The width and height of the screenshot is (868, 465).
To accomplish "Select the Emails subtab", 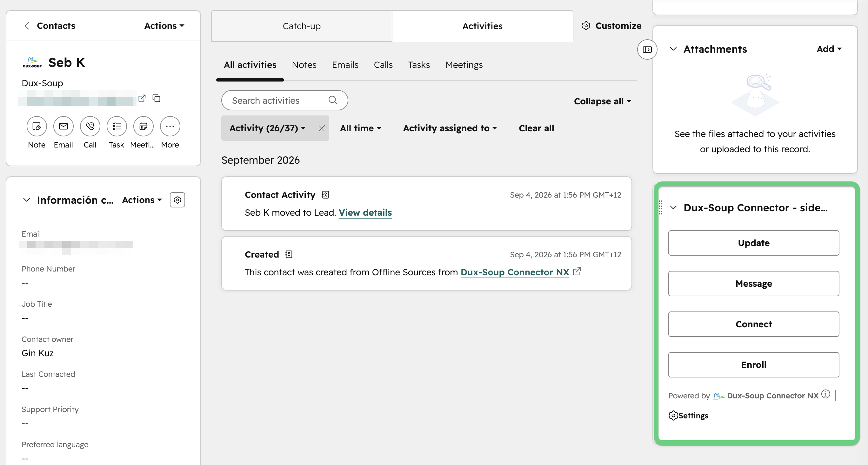I will [x=345, y=65].
